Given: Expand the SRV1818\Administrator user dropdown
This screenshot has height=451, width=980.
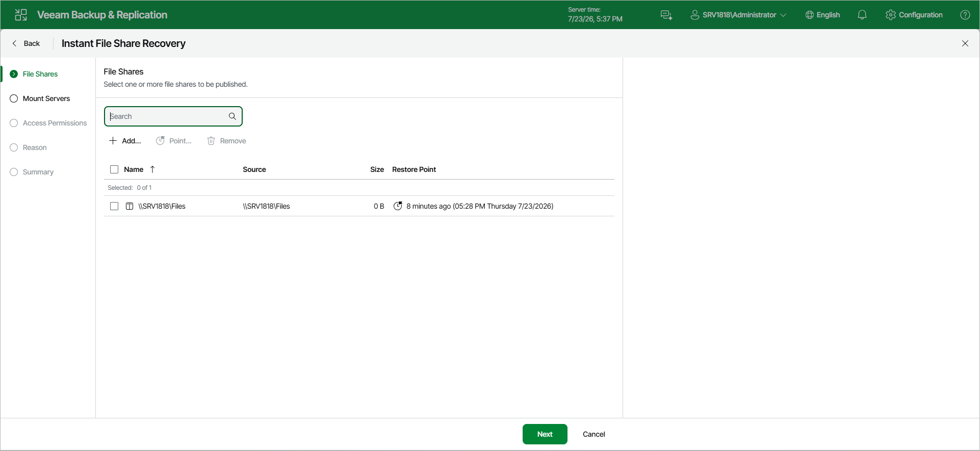Looking at the screenshot, I should (738, 15).
